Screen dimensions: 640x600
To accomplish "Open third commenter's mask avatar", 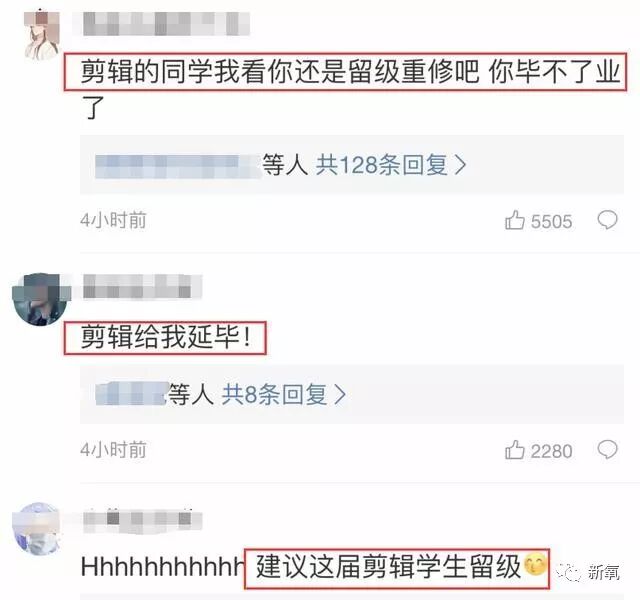I will click(x=38, y=529).
